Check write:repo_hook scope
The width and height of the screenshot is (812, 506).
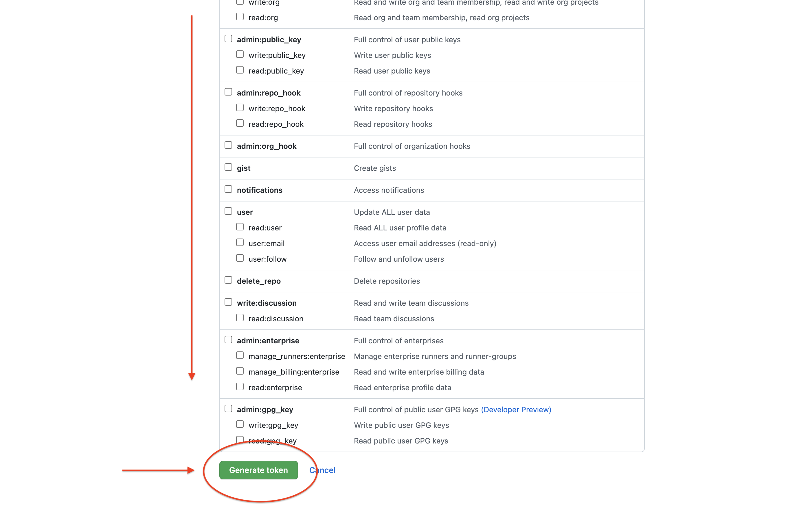pyautogui.click(x=240, y=107)
